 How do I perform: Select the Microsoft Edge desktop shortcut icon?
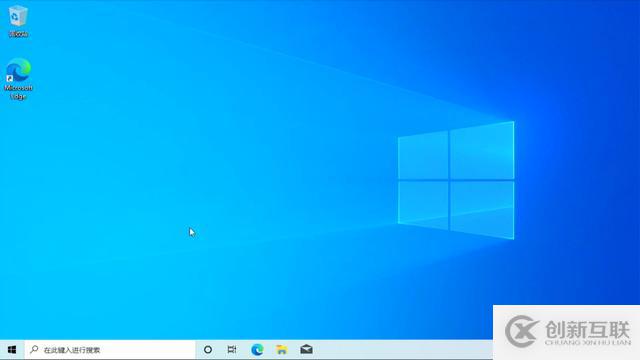[18, 70]
